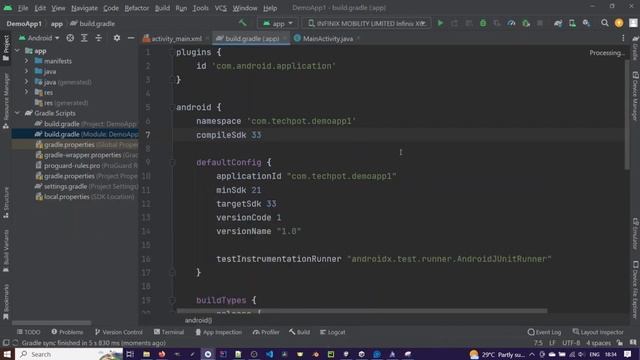Select settings.gradle in Gradle Scripts
640x360 pixels.
point(87,186)
